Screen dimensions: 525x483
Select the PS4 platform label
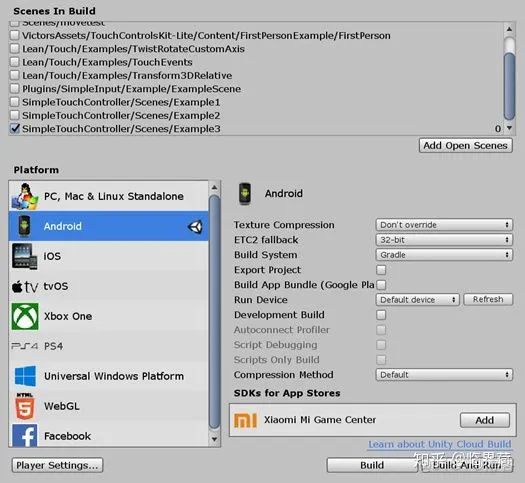coord(54,346)
